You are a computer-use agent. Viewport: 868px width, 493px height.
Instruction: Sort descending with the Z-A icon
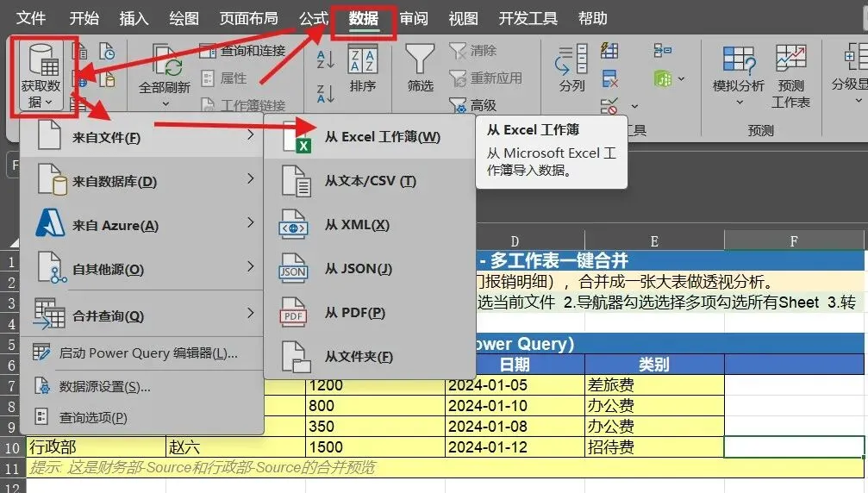(x=325, y=93)
